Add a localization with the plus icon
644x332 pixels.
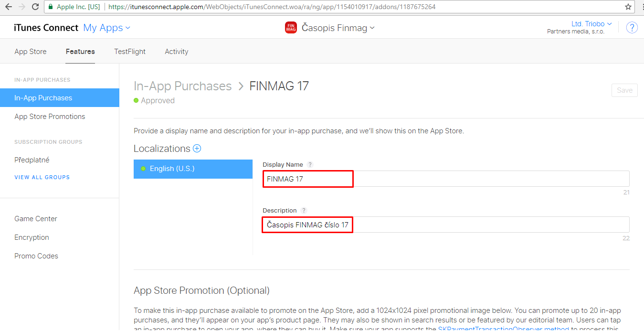click(197, 149)
